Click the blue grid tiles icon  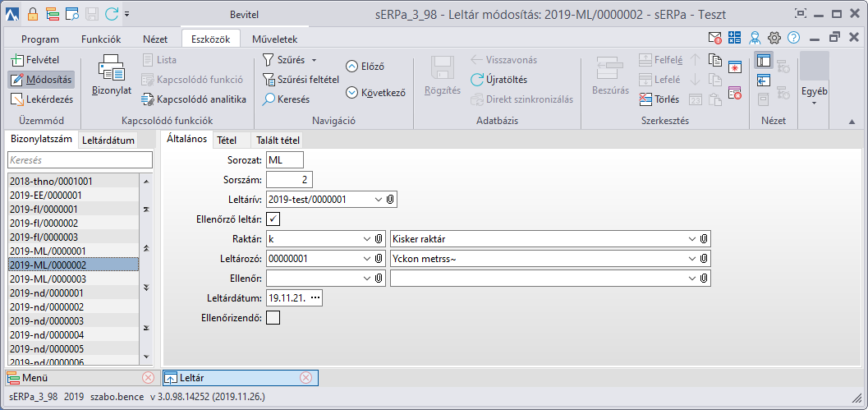click(x=734, y=38)
